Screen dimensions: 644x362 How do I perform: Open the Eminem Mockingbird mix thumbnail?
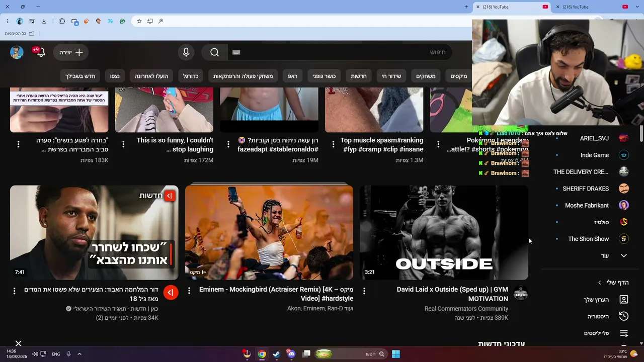(269, 232)
